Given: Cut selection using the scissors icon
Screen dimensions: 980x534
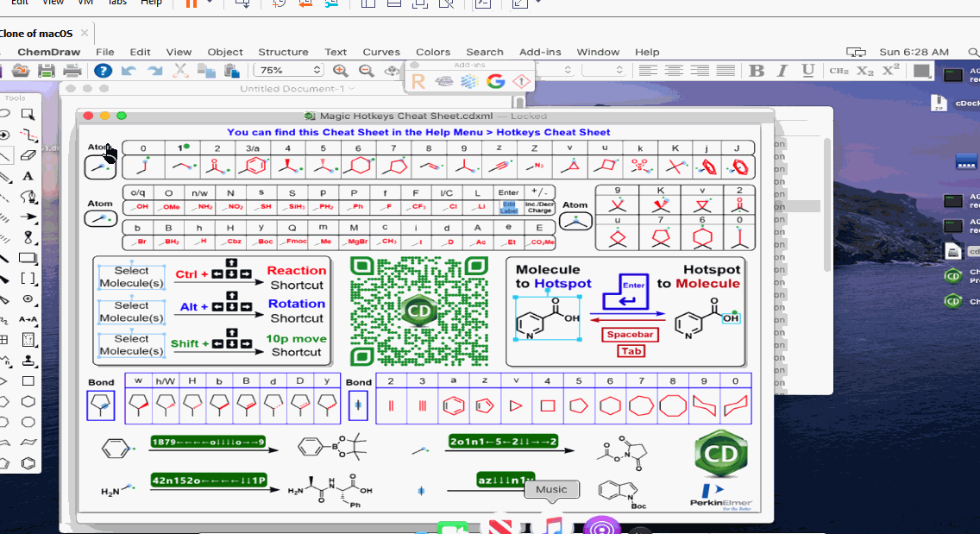Looking at the screenshot, I should coord(179,72).
